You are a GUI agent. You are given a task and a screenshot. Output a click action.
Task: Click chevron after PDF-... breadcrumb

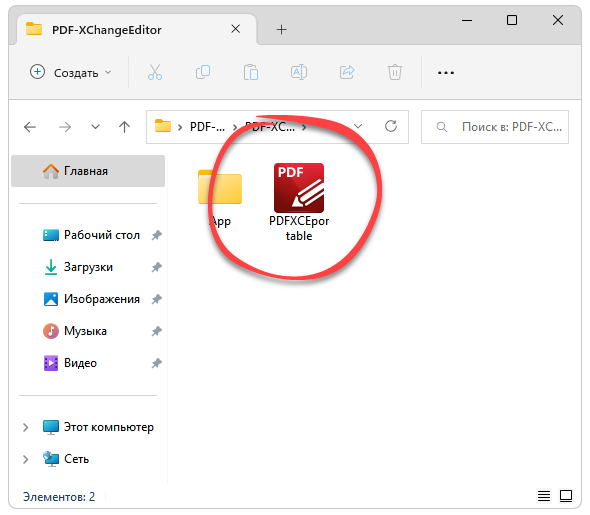pos(235,128)
